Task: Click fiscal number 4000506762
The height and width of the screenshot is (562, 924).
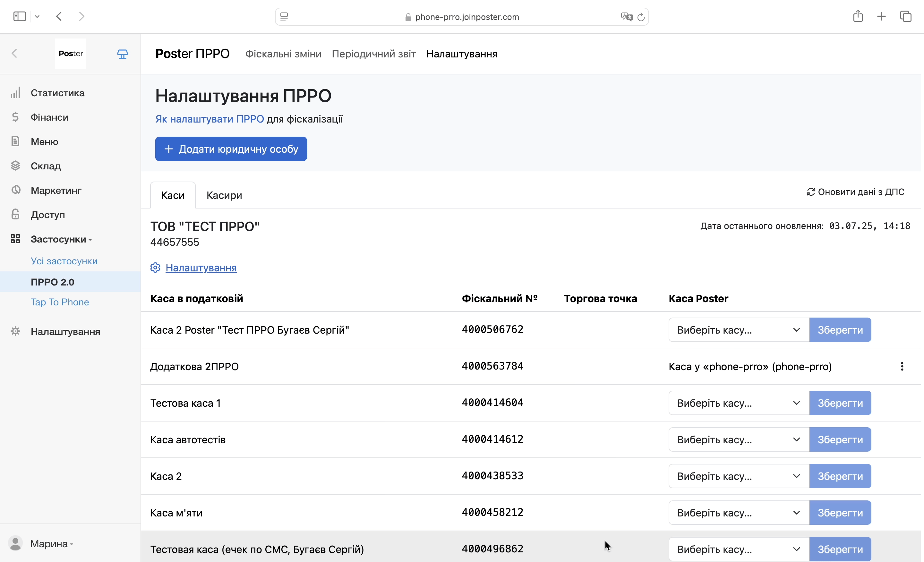Action: click(492, 329)
